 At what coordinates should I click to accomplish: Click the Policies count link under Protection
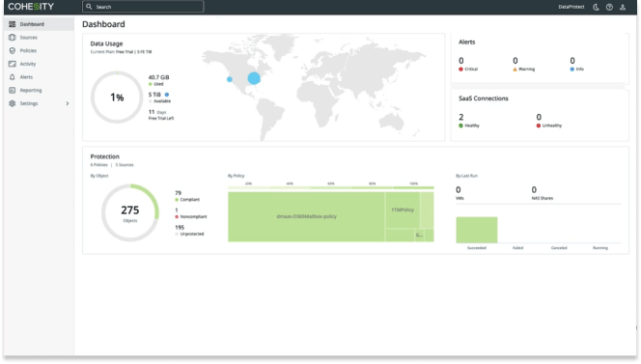click(x=98, y=165)
